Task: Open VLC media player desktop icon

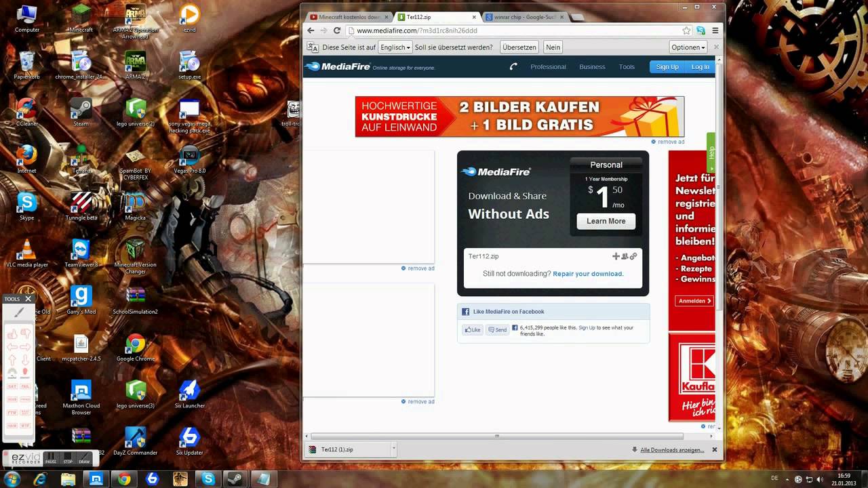Action: click(x=26, y=253)
